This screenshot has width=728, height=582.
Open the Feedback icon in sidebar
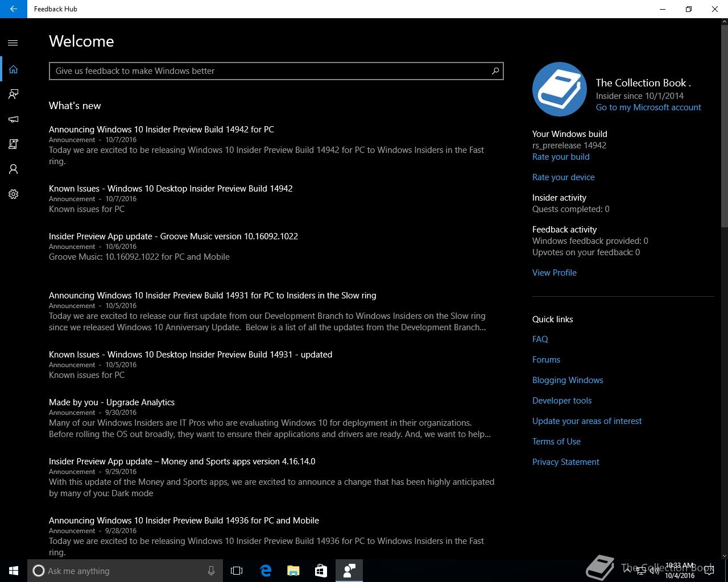[13, 94]
